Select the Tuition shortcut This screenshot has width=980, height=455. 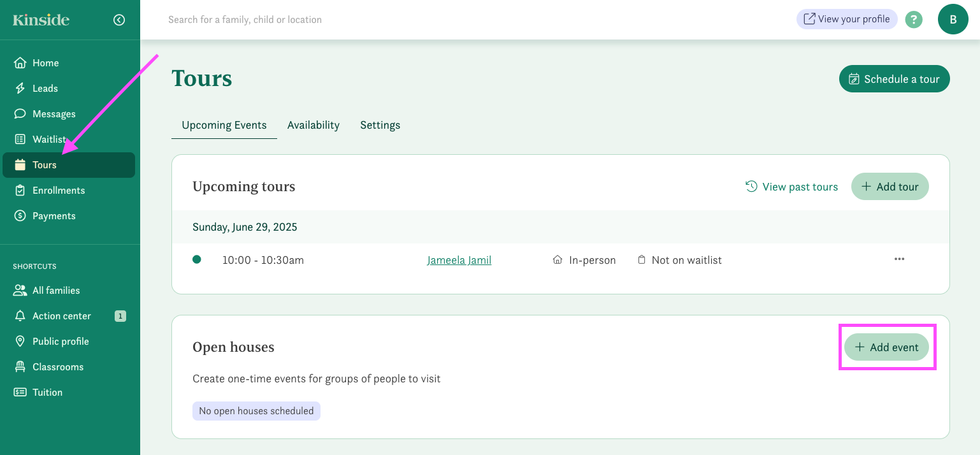[x=47, y=392]
